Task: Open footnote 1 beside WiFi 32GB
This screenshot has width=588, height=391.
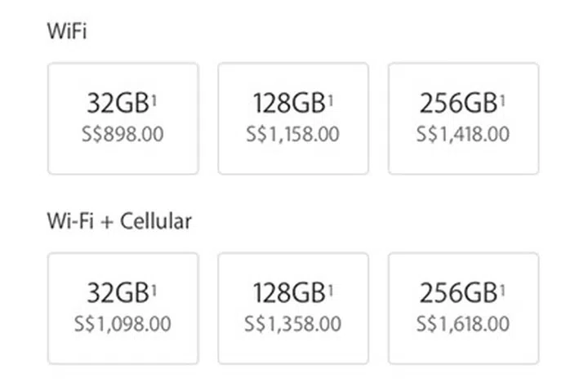Action: pos(155,98)
